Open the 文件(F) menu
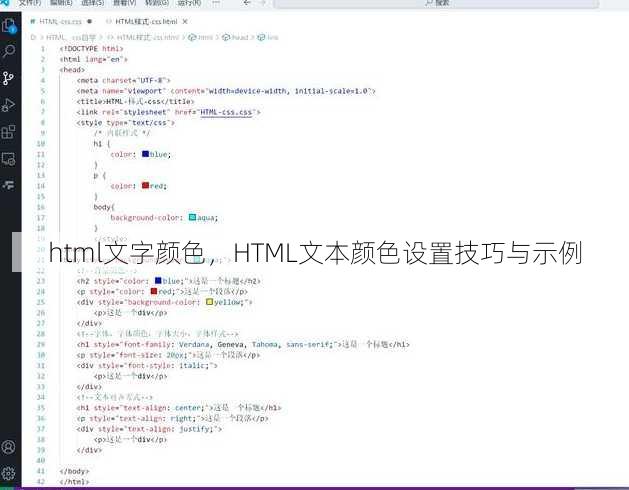629x490 pixels. [30, 3]
